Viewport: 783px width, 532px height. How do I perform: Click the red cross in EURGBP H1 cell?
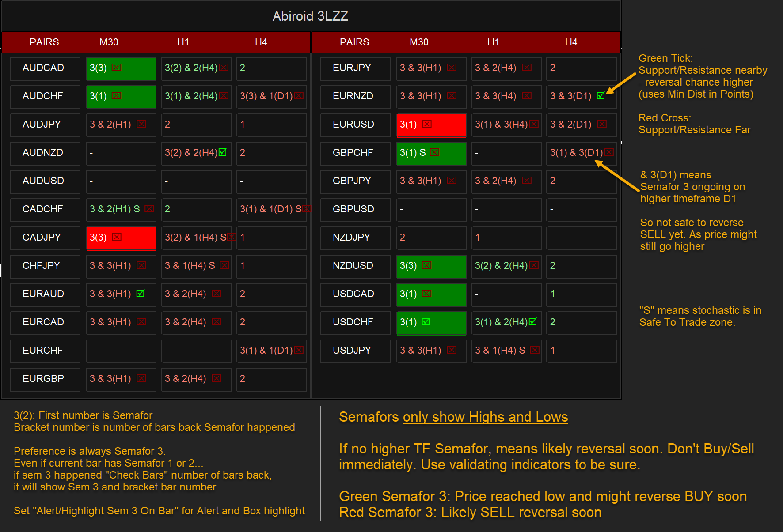click(x=217, y=378)
